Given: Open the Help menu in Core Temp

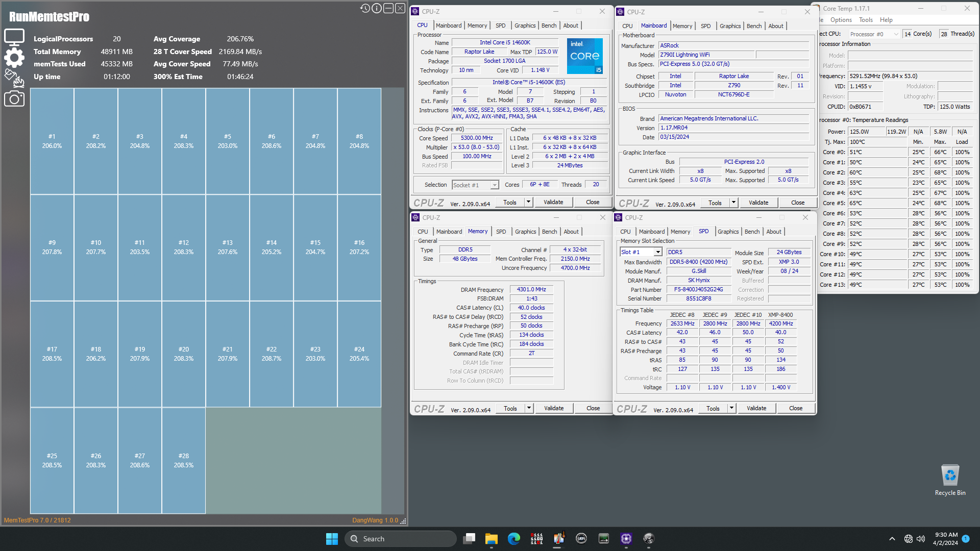Looking at the screenshot, I should coord(887,20).
